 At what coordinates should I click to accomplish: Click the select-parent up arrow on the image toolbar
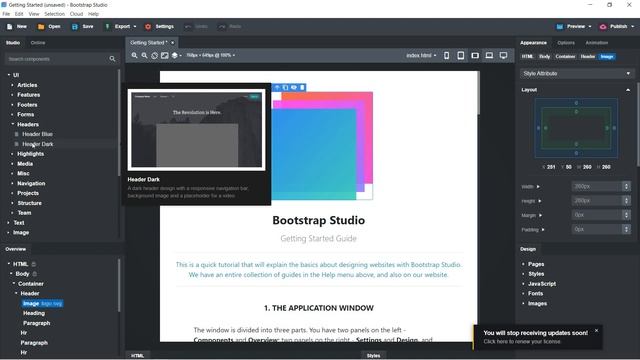tap(277, 87)
